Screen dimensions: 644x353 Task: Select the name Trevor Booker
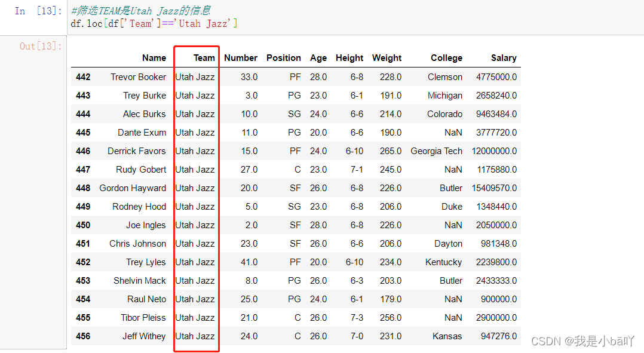(x=139, y=77)
